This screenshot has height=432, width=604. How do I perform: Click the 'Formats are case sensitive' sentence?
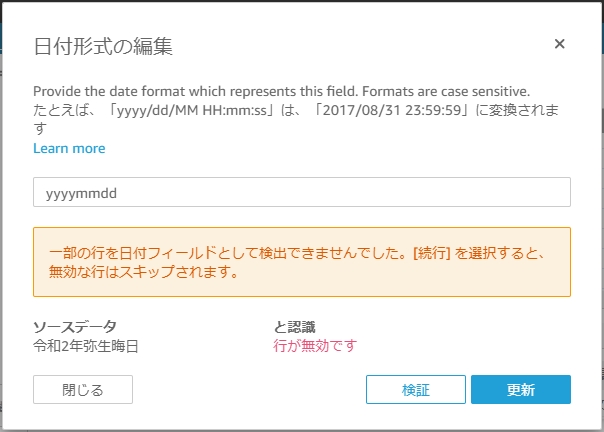click(x=446, y=91)
